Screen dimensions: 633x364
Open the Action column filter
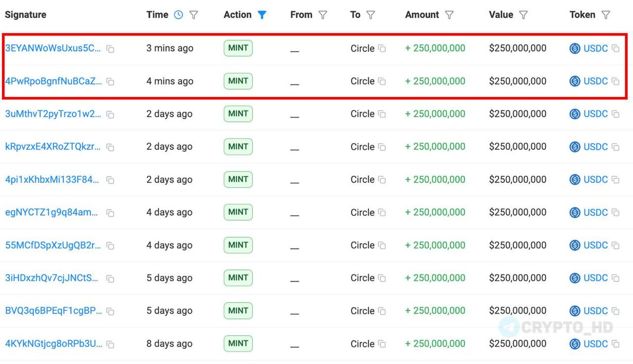(x=262, y=15)
